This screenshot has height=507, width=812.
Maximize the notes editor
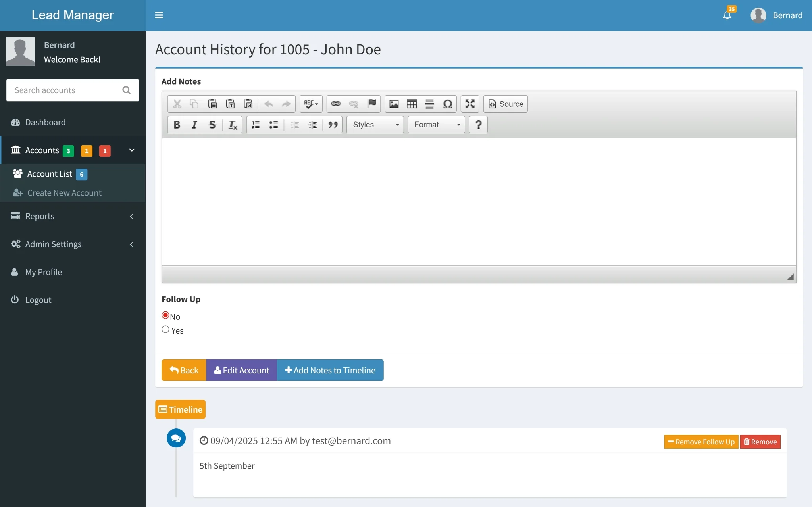[469, 104]
